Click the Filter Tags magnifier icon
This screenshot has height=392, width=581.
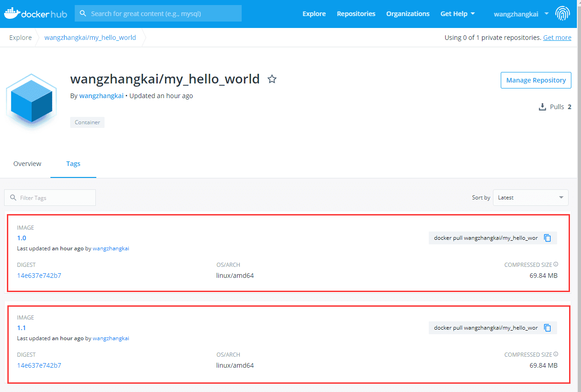[x=13, y=198]
